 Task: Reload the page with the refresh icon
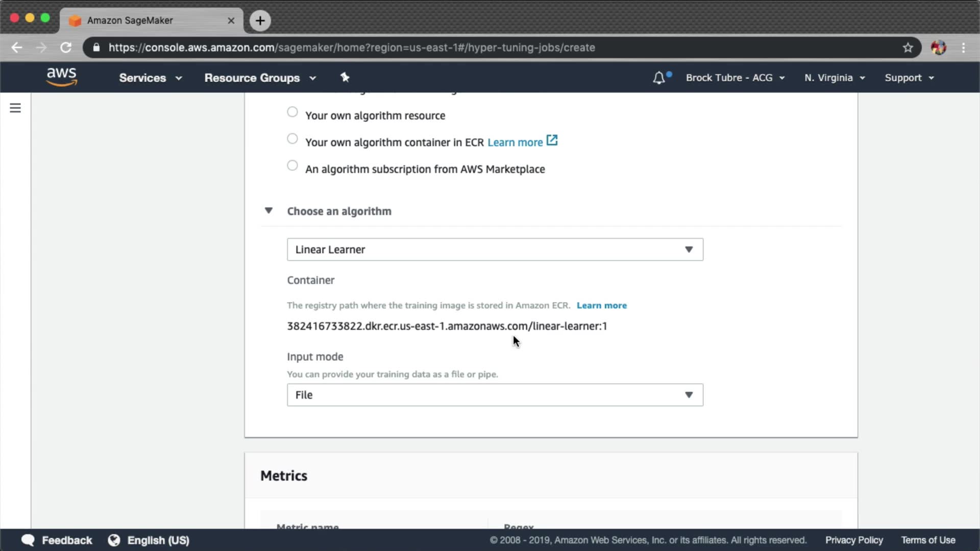click(66, 47)
